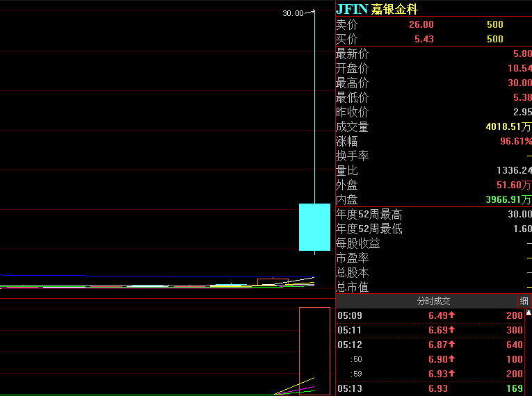The image size is (532, 396).
Task: Select the 05:09 trade row at 6.49
Action: click(430, 315)
